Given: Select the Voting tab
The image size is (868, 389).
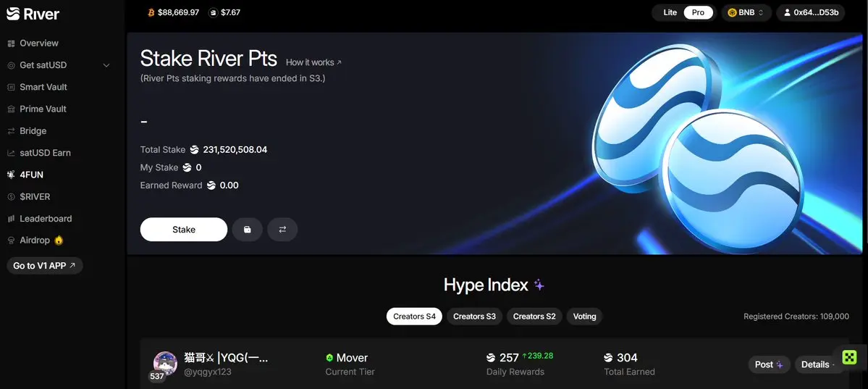Looking at the screenshot, I should pos(584,317).
